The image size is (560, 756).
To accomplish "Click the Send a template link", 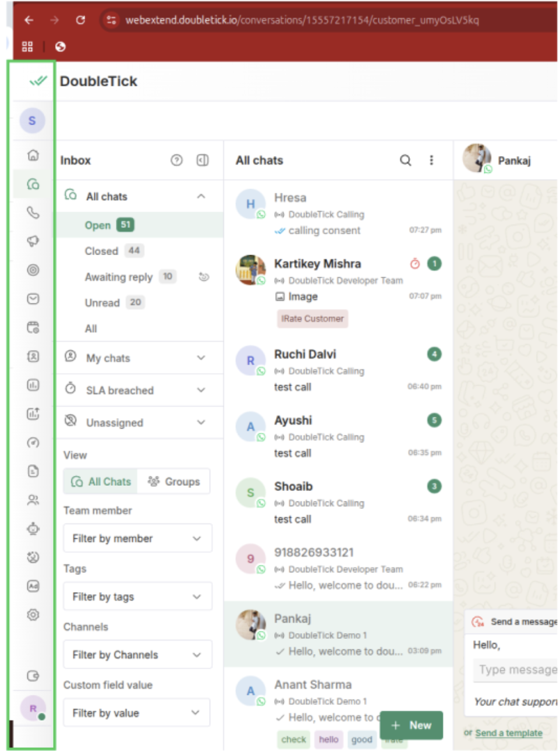I will tap(509, 733).
